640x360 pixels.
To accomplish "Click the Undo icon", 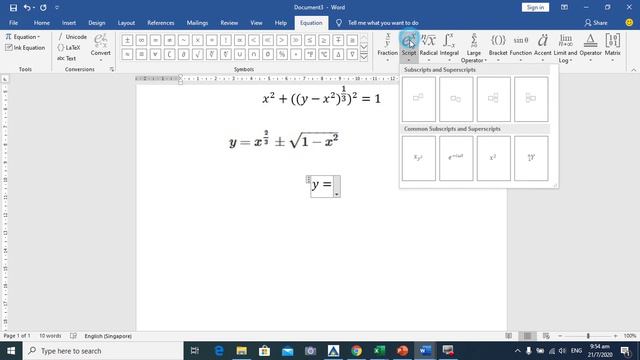I will [x=27, y=7].
